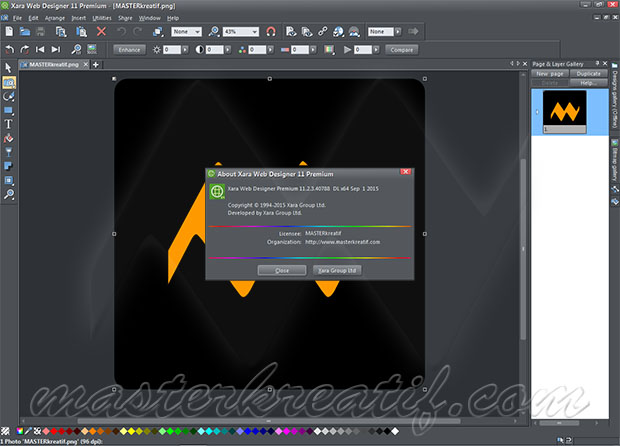Select the Widgets and placeholder tool
The height and width of the screenshot is (446, 620).
click(8, 180)
